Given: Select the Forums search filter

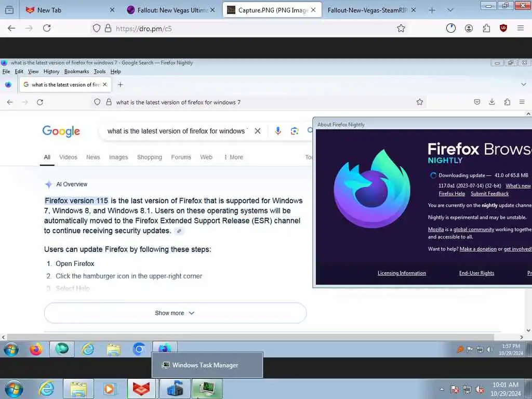Looking at the screenshot, I should (x=181, y=157).
